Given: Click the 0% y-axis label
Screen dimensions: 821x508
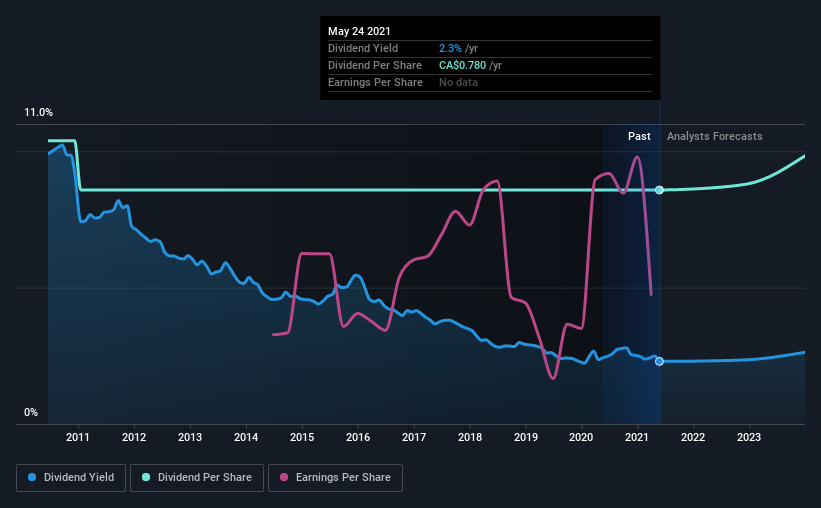Looking at the screenshot, I should [x=31, y=413].
